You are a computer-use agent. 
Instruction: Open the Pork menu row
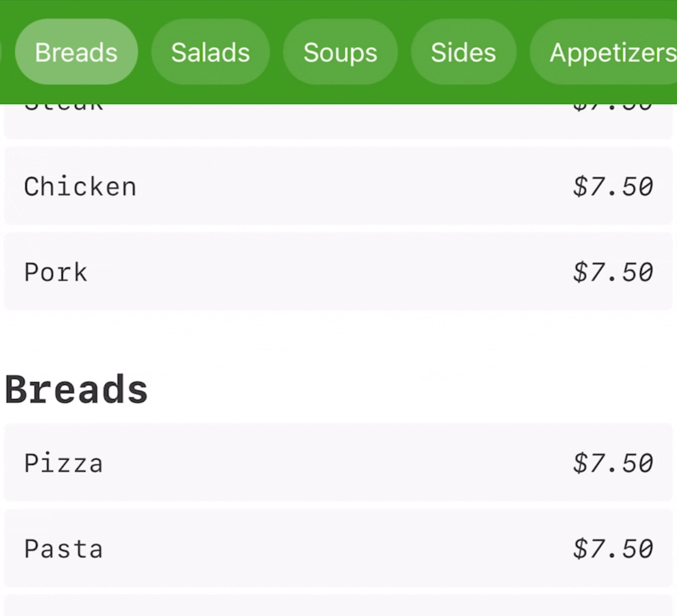[338, 272]
